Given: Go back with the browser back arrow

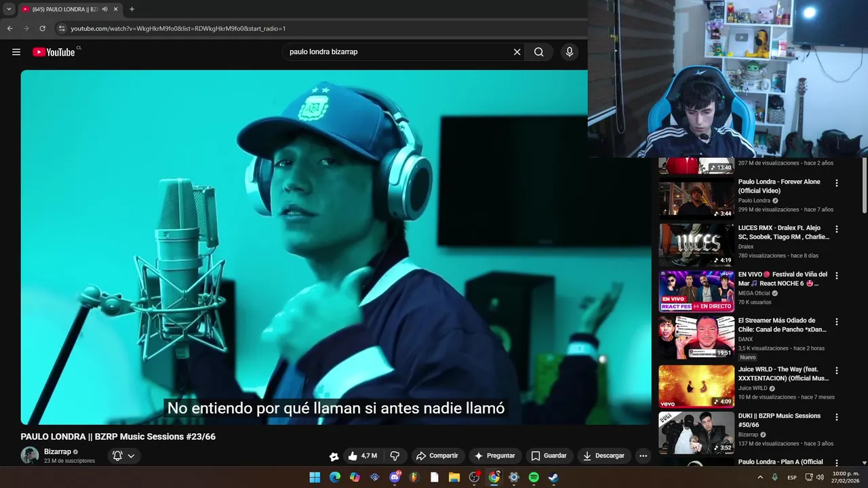Looking at the screenshot, I should pos(9,28).
